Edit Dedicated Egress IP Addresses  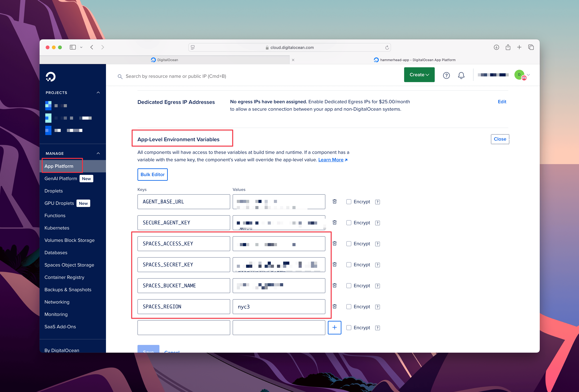(x=502, y=102)
